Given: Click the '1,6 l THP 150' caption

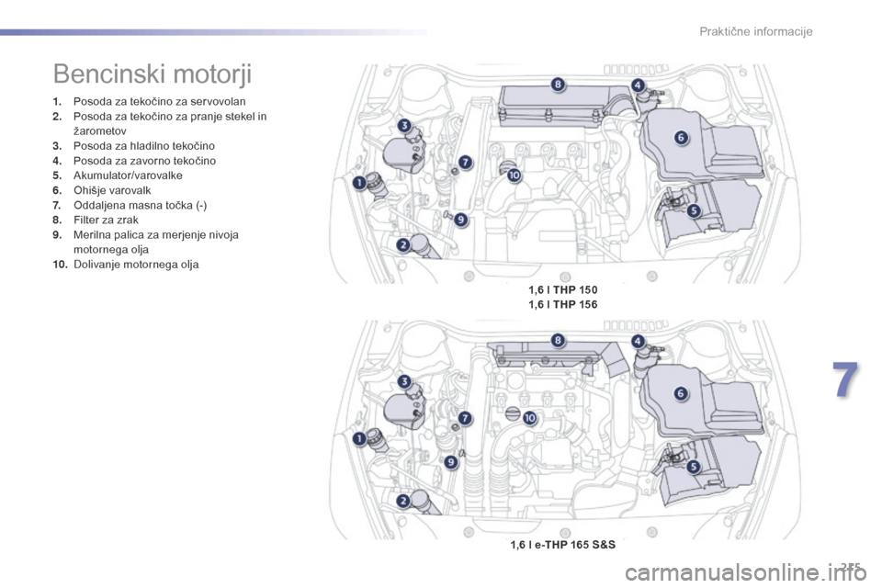Looking at the screenshot, I should [563, 289].
